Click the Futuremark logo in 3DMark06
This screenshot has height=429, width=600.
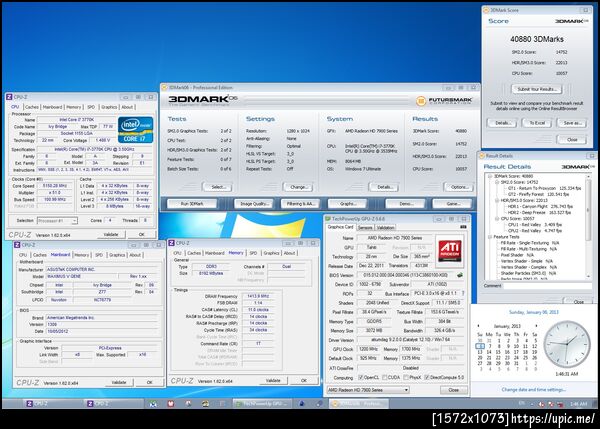(444, 101)
